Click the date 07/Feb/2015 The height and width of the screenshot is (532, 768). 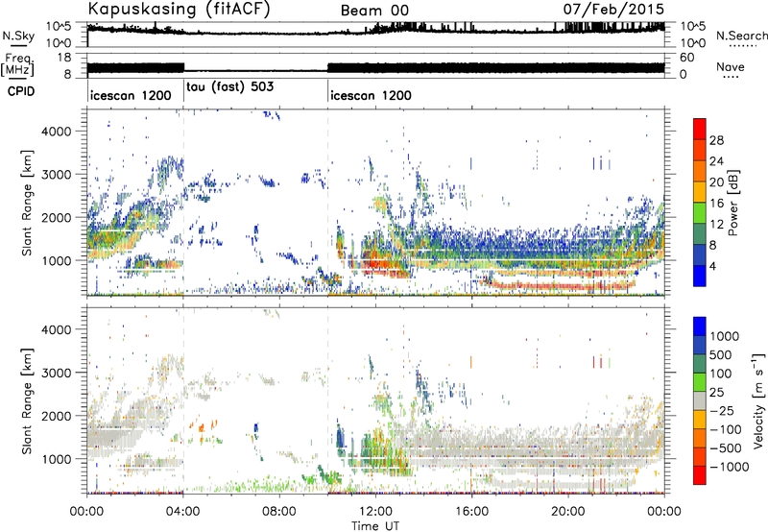point(613,9)
